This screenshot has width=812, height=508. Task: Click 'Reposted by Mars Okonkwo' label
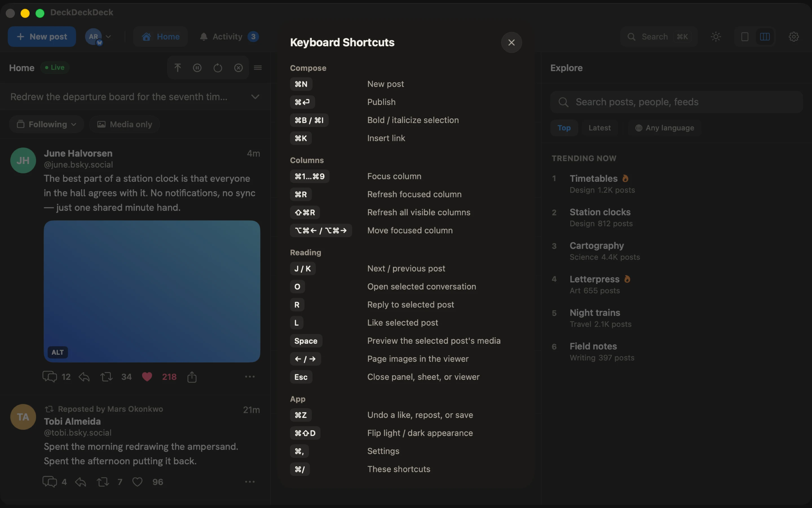click(x=111, y=409)
